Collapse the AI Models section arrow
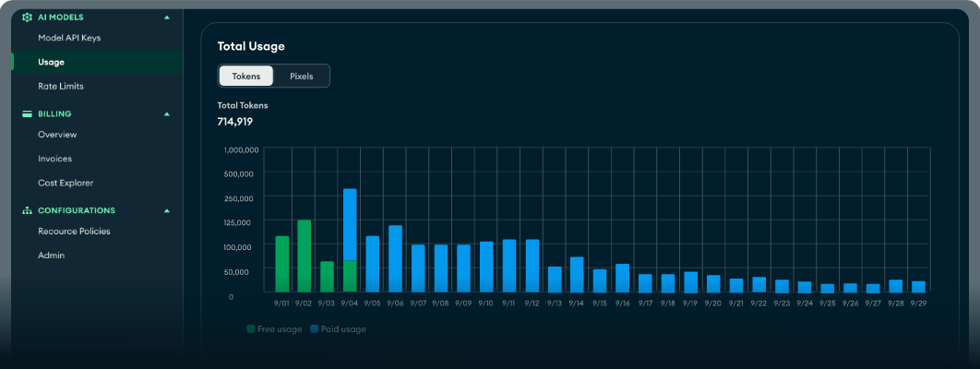 pos(167,18)
